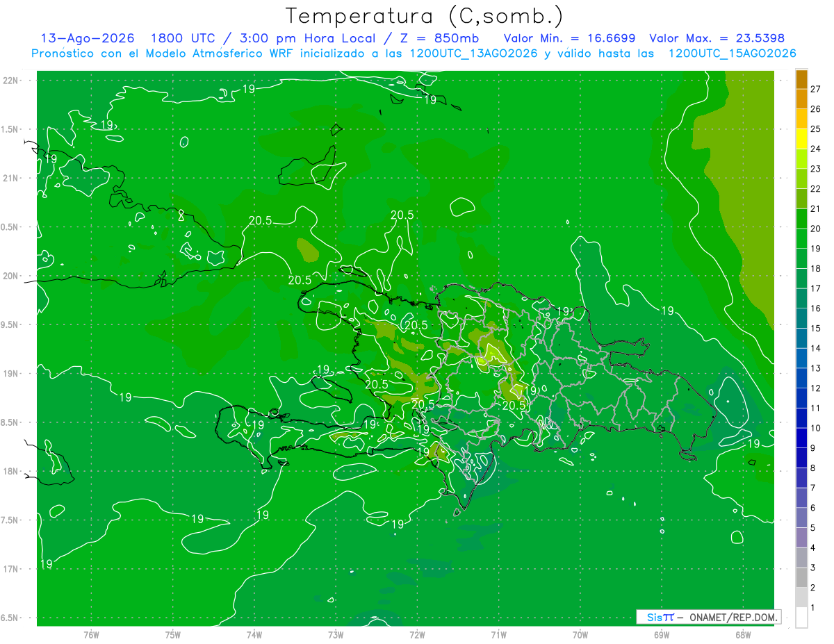The width and height of the screenshot is (834, 644).
Task: Click the longitude axis label "70W"
Action: pyautogui.click(x=580, y=635)
